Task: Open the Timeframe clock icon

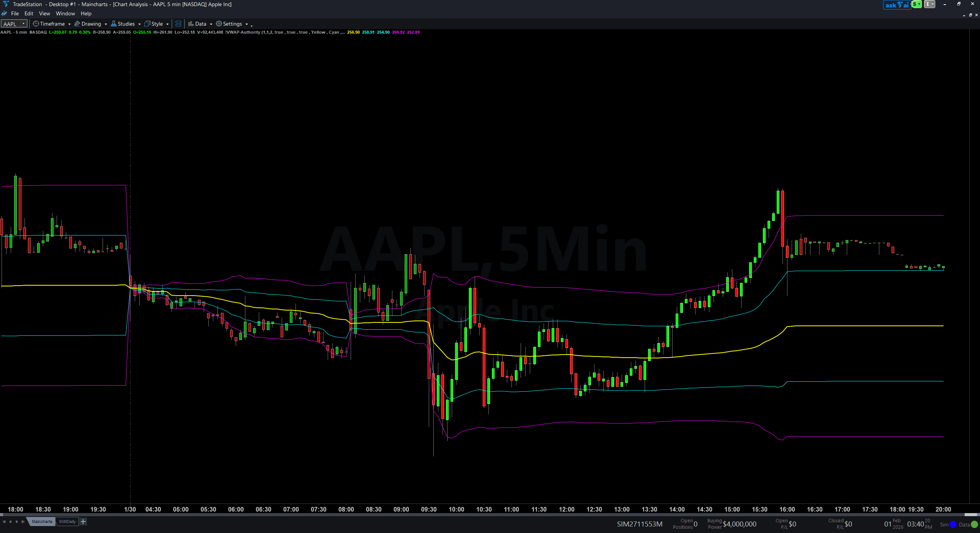Action: 36,24
